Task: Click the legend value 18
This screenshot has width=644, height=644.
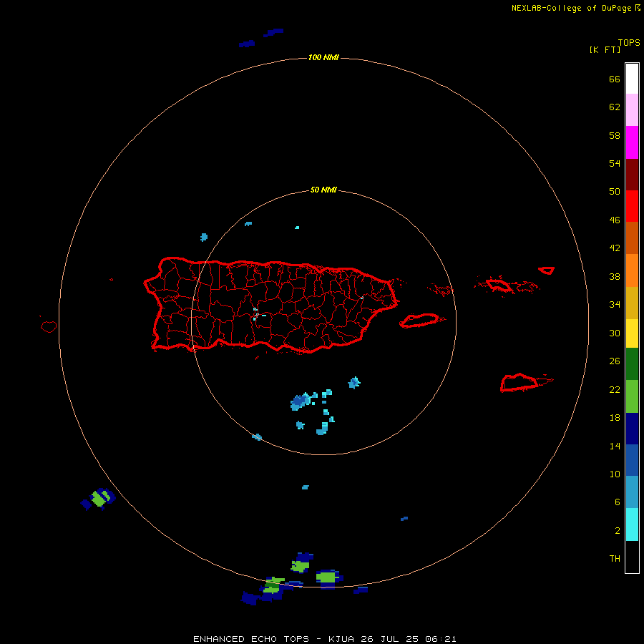Action: pyautogui.click(x=615, y=418)
